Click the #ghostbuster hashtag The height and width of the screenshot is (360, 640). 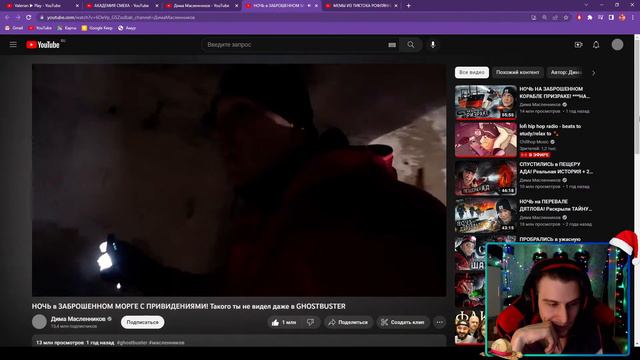(132, 343)
